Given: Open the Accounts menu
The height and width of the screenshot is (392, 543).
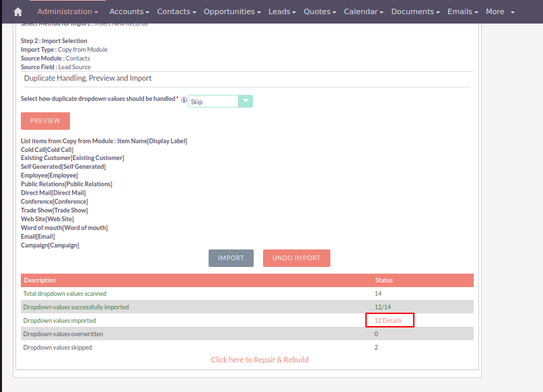Looking at the screenshot, I should (x=130, y=11).
